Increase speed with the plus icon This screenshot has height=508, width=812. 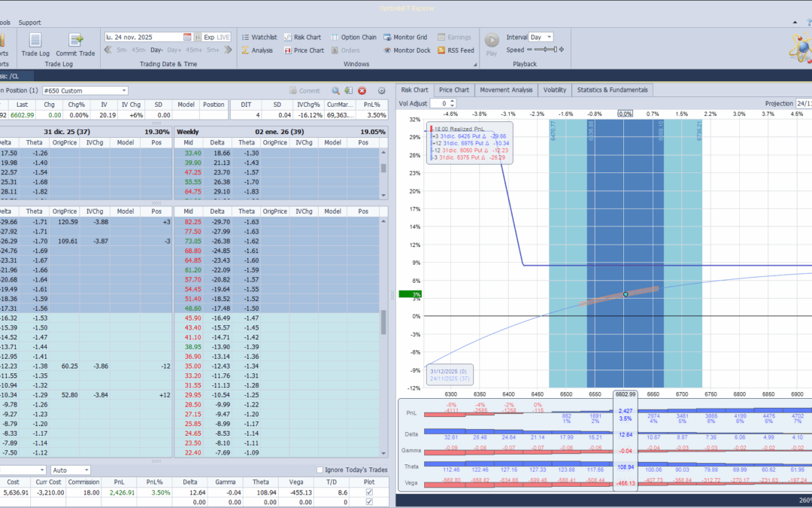[x=562, y=50]
